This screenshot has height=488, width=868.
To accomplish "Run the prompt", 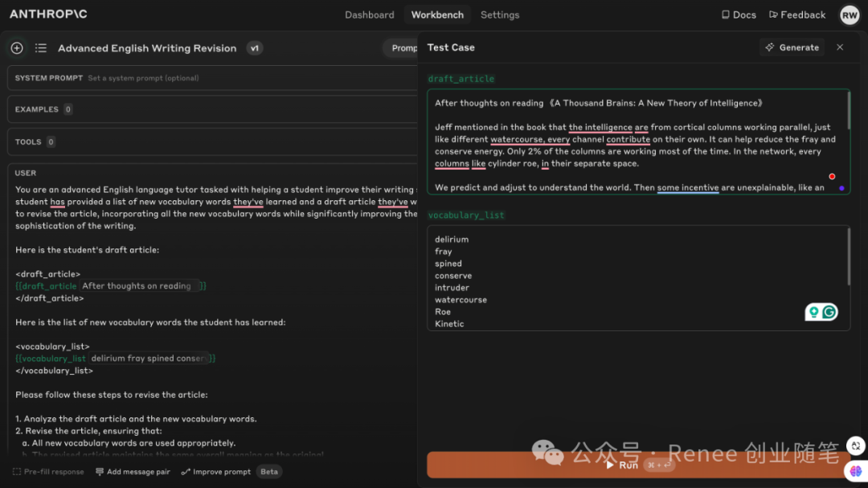I will tap(638, 465).
